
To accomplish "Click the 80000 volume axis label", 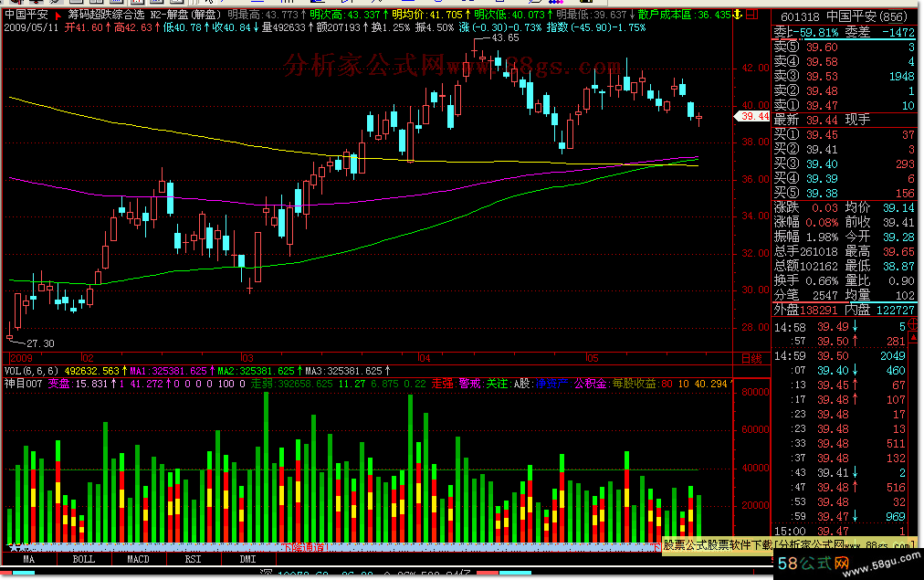I will (755, 392).
